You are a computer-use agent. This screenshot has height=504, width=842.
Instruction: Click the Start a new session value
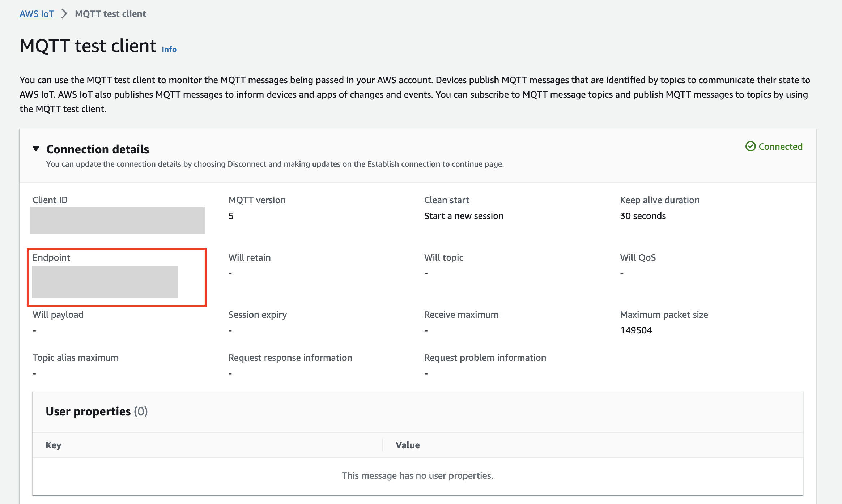point(464,216)
